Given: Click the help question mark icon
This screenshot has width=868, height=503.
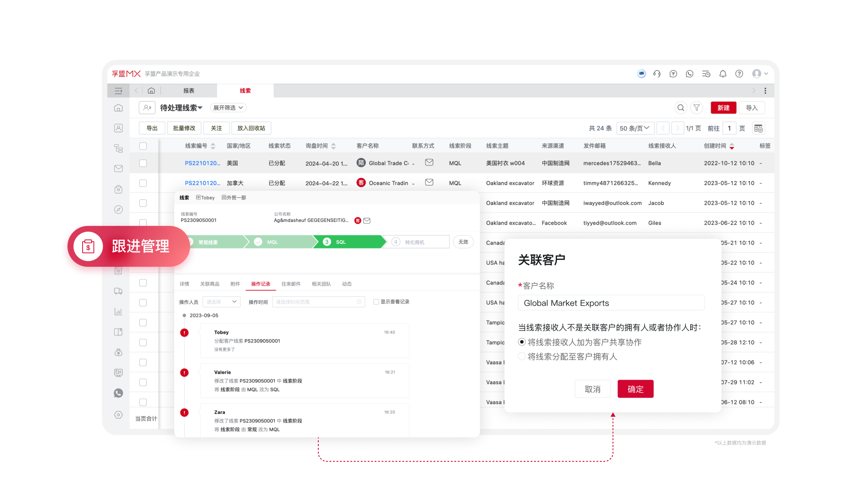Looking at the screenshot, I should point(739,74).
